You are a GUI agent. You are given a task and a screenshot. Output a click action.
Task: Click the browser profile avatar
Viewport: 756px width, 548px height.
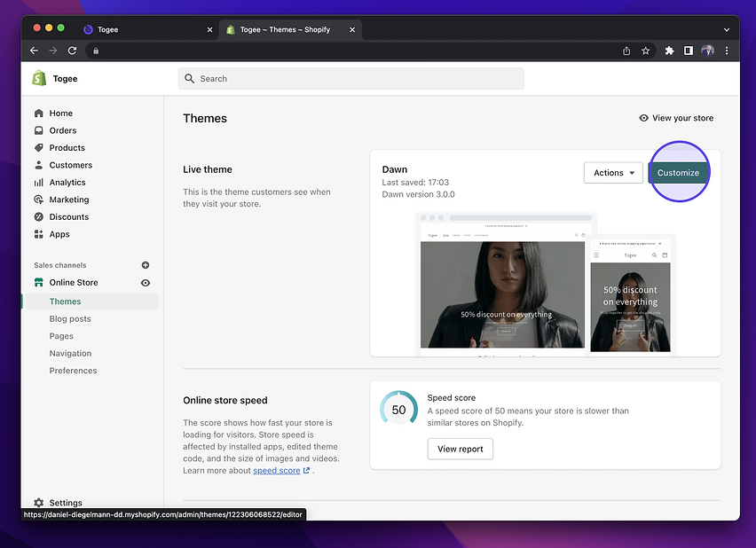tap(707, 51)
